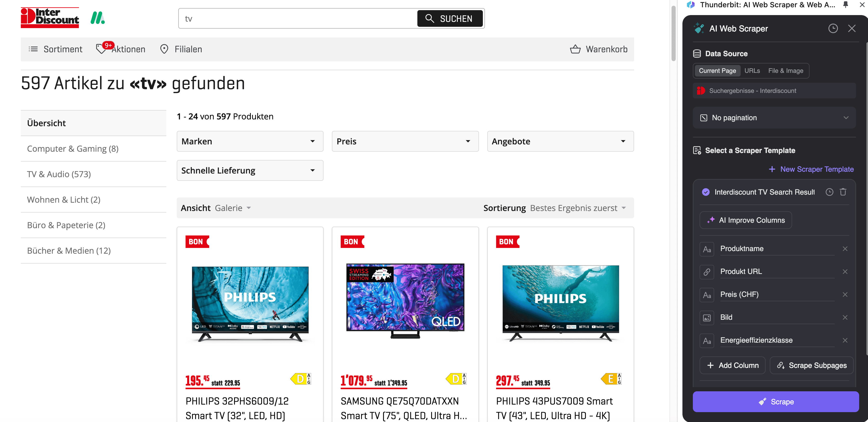
Task: Open the Marken filter dropdown
Action: 250,141
